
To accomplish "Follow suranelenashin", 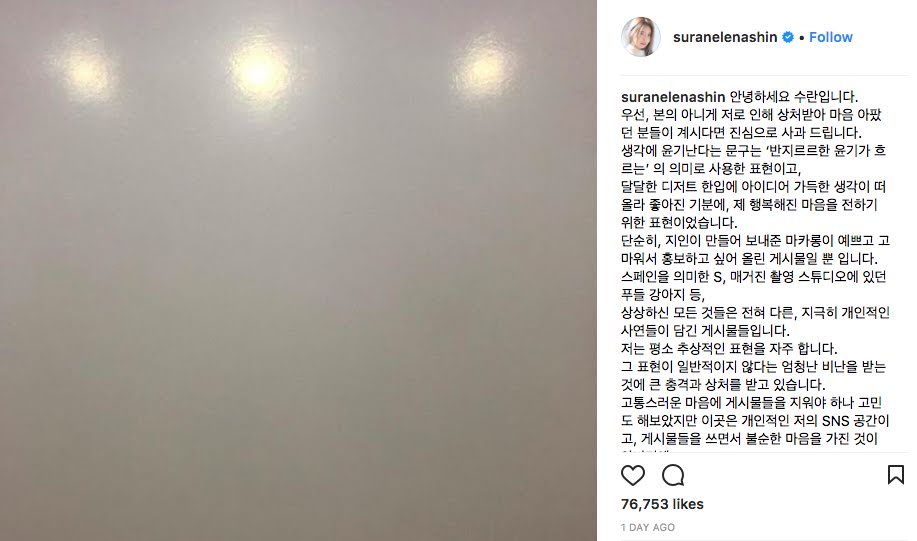I will (x=830, y=37).
